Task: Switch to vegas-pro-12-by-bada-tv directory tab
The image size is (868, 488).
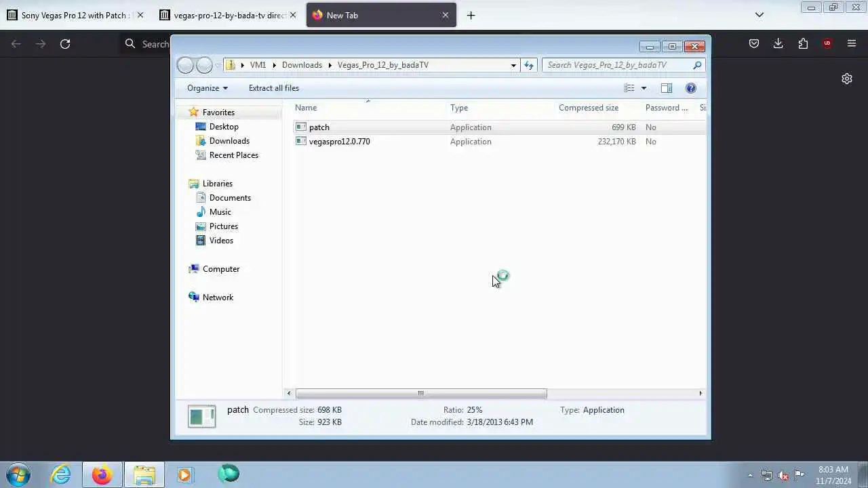Action: pos(228,15)
